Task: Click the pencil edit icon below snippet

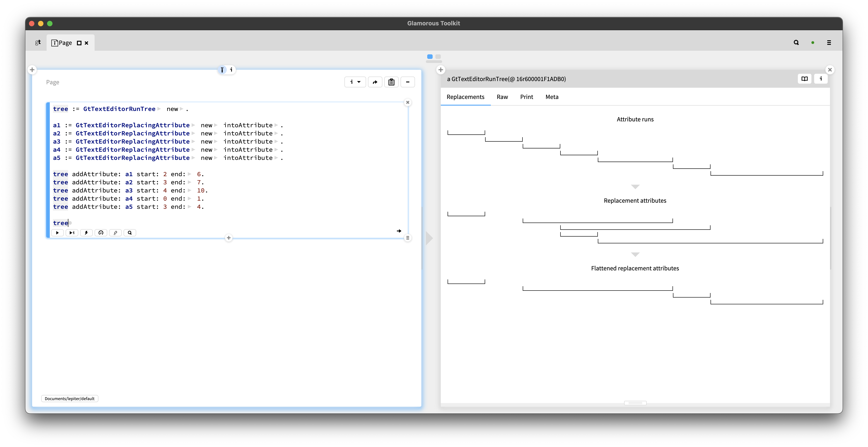Action: click(x=115, y=233)
